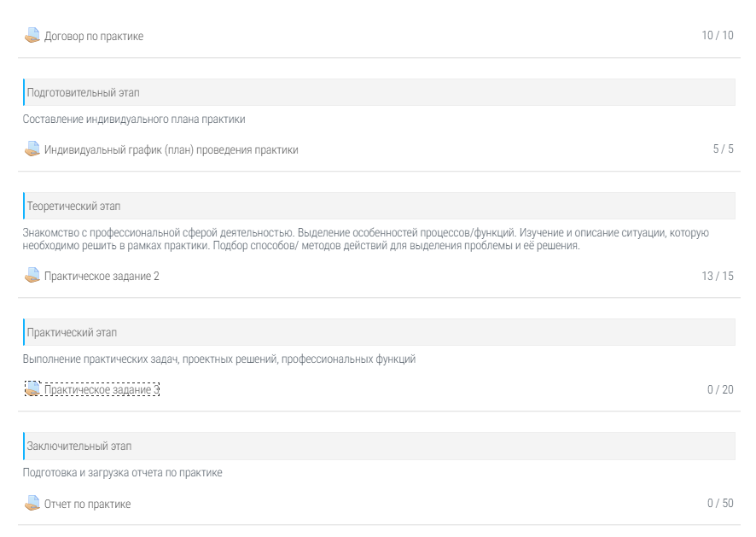
Task: Select the Заключительный этап section header
Action: click(79, 446)
